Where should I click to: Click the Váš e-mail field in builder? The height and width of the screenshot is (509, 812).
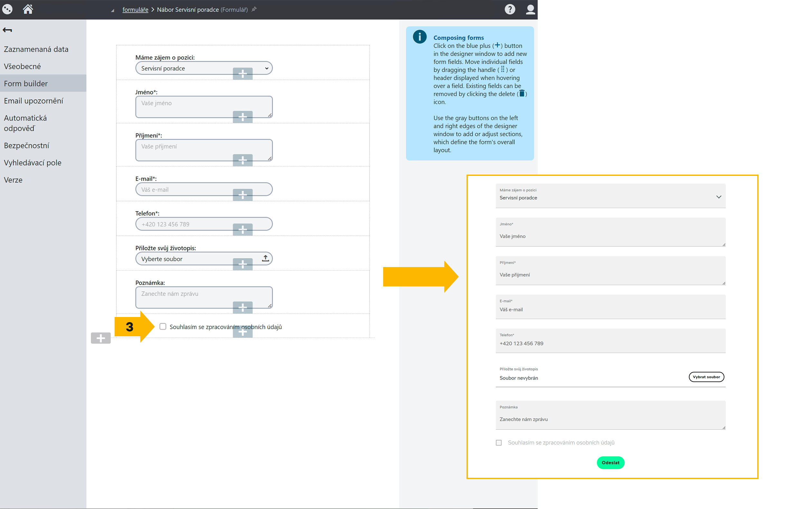click(204, 189)
